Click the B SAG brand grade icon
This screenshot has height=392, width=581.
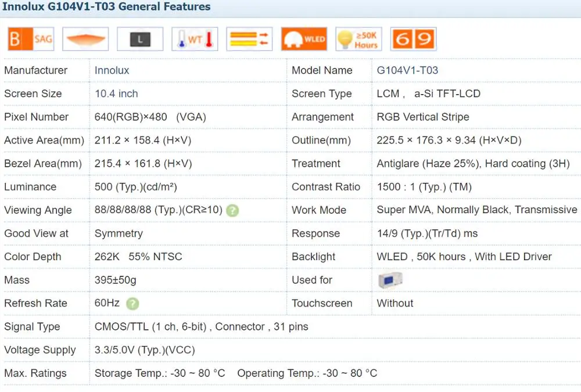click(31, 39)
